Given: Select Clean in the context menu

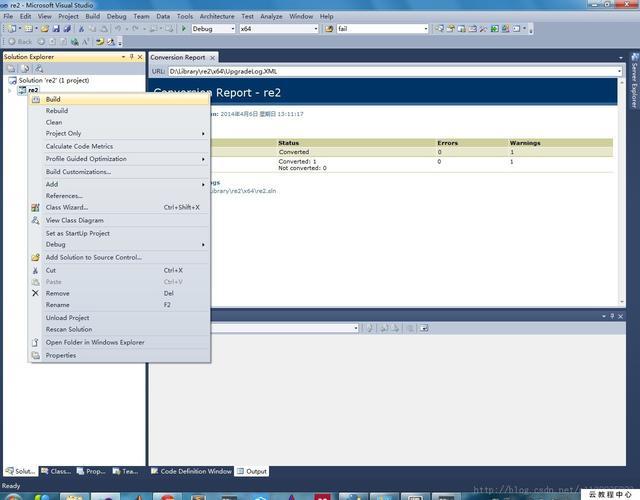Looking at the screenshot, I should pyautogui.click(x=119, y=122).
